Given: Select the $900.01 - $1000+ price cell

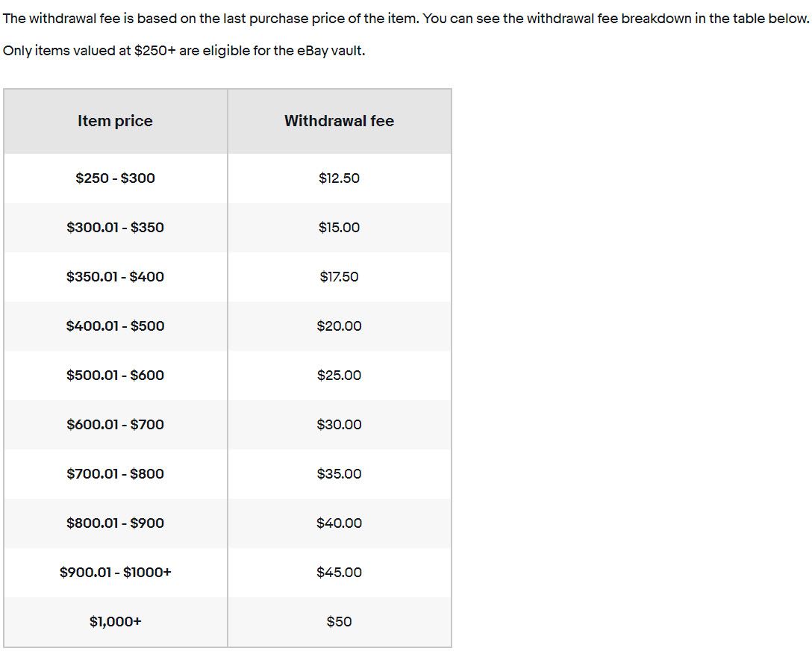Looking at the screenshot, I should (115, 573).
